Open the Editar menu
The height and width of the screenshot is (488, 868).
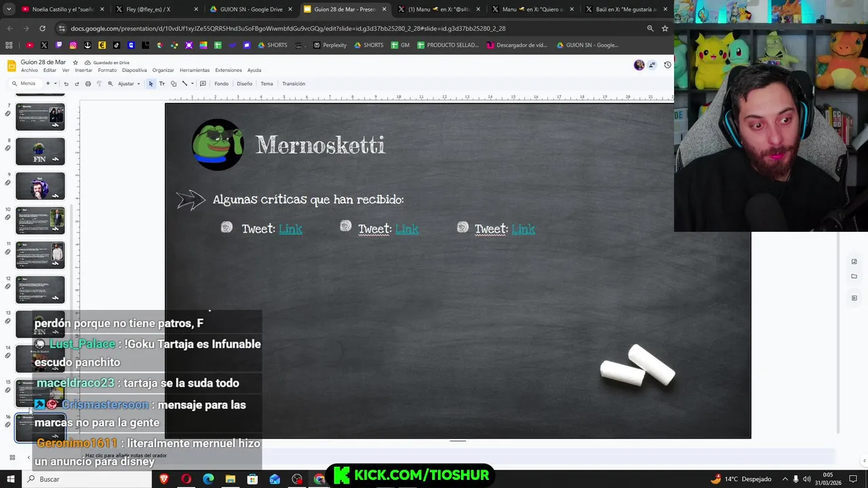tap(50, 70)
